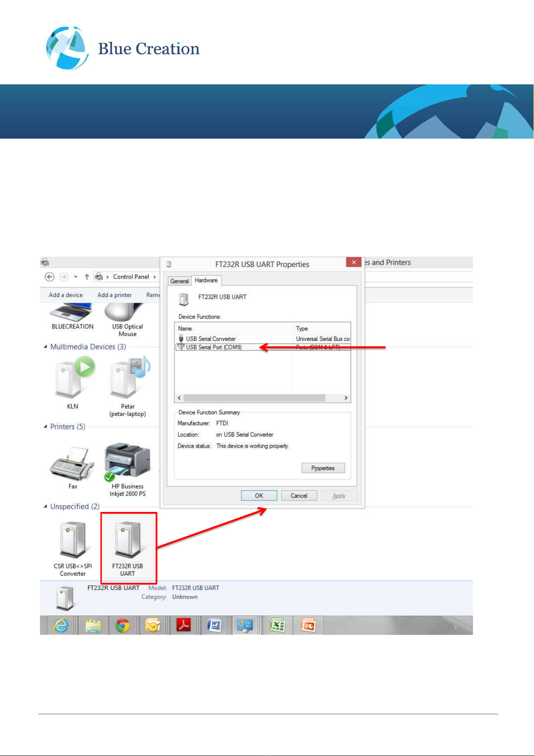Select USB Serial Port (COM9) row

click(263, 347)
